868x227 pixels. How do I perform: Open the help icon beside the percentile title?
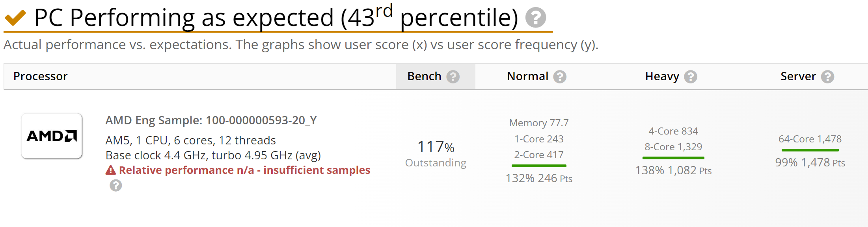(536, 17)
